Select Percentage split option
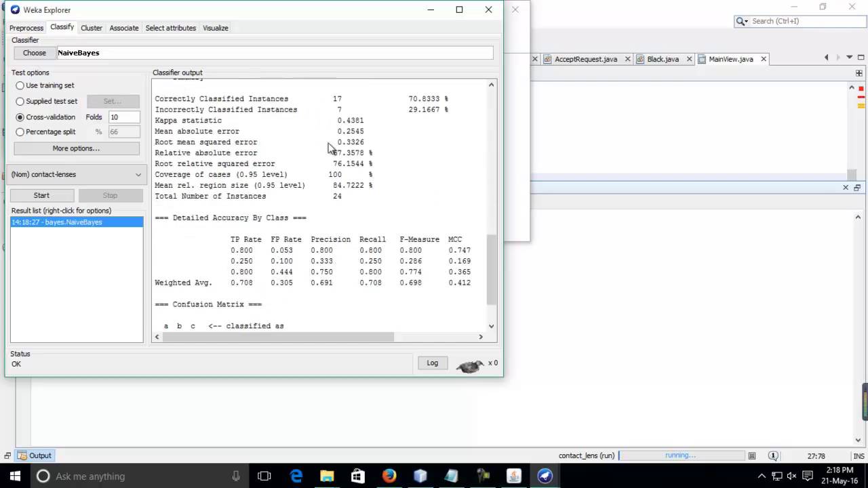This screenshot has width=868, height=488. point(20,131)
